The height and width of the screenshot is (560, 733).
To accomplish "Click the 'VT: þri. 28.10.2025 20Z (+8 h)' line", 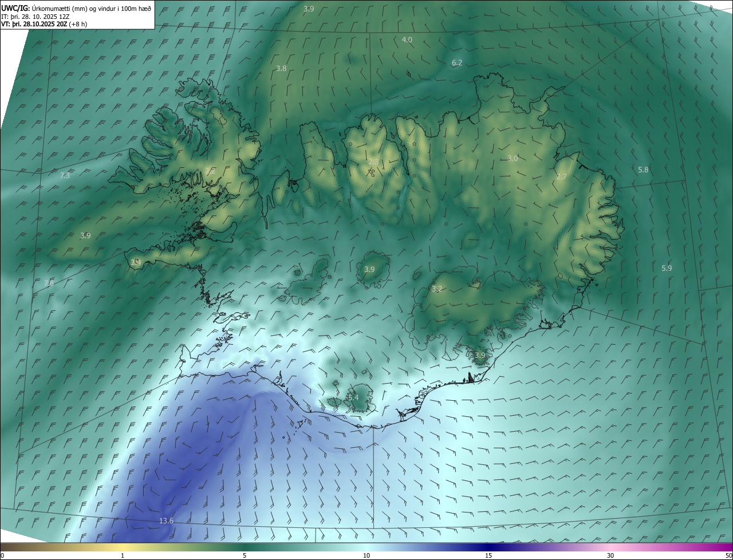I will pyautogui.click(x=44, y=24).
